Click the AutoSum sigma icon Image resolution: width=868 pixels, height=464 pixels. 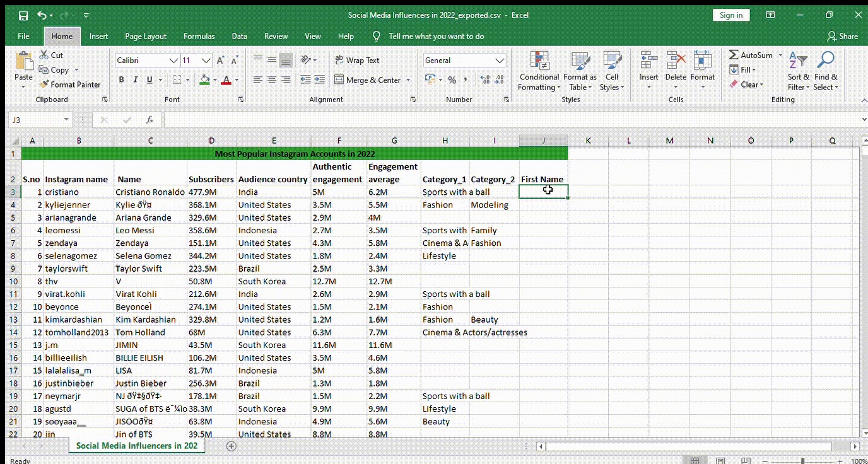(x=734, y=55)
